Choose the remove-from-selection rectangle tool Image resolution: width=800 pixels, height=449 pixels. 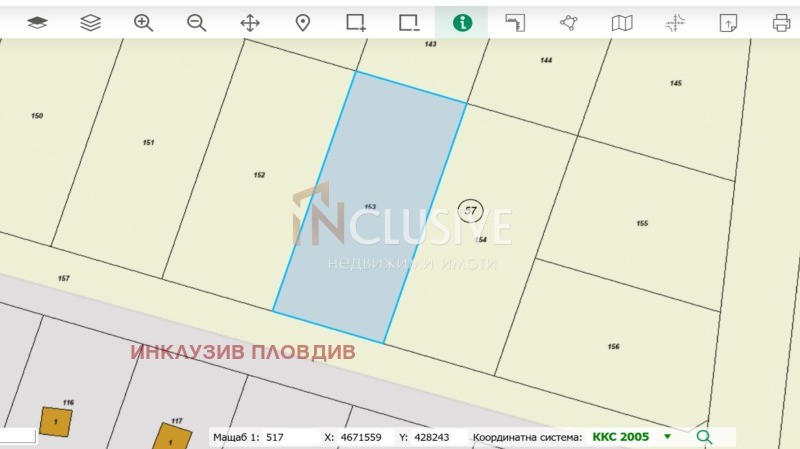(x=409, y=22)
